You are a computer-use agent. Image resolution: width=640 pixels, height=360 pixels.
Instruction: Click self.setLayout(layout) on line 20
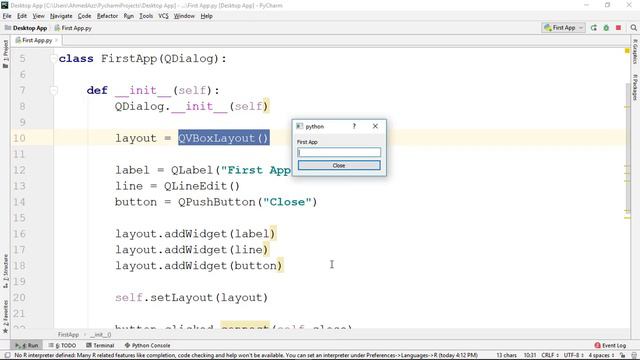(x=191, y=297)
